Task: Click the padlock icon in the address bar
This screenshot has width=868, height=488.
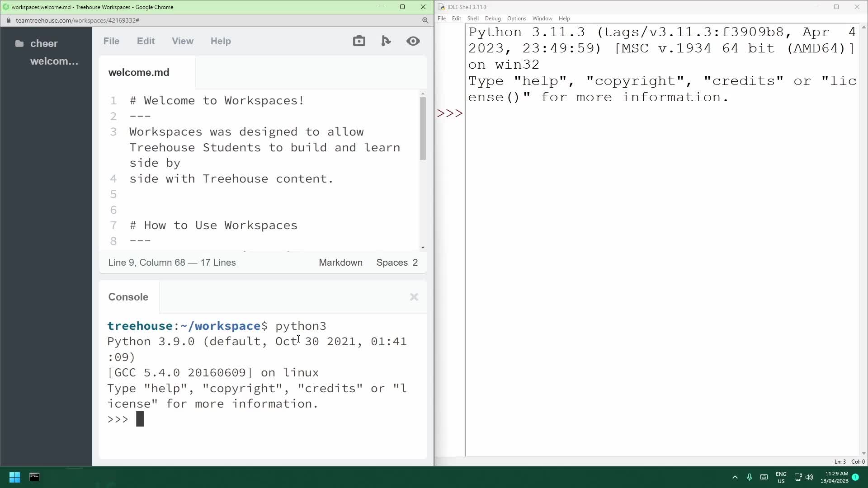Action: 8,20
